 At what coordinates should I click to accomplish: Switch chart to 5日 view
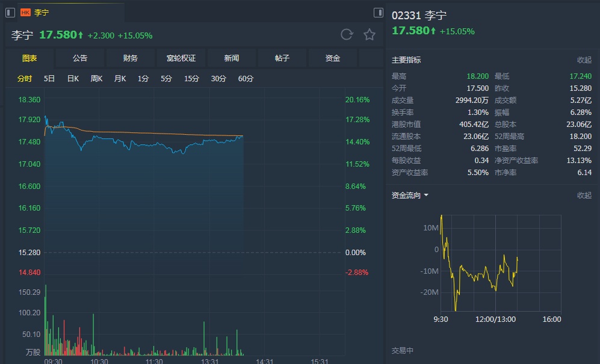point(49,79)
